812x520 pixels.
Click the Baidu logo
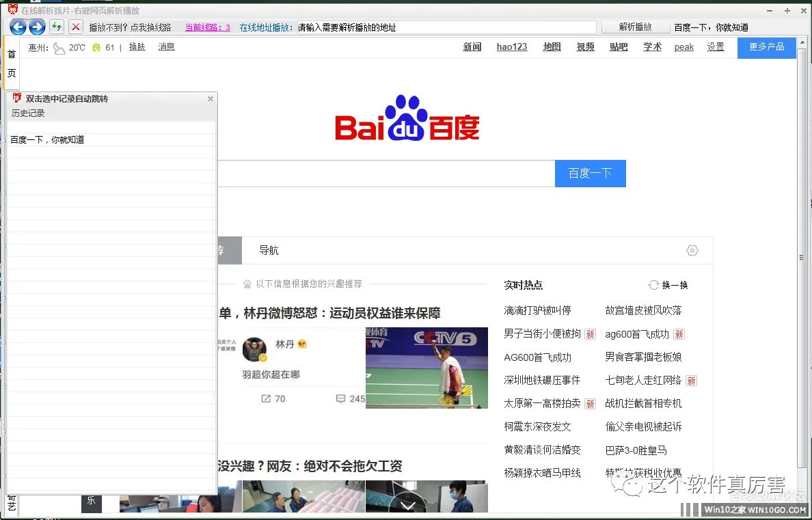coord(407,118)
